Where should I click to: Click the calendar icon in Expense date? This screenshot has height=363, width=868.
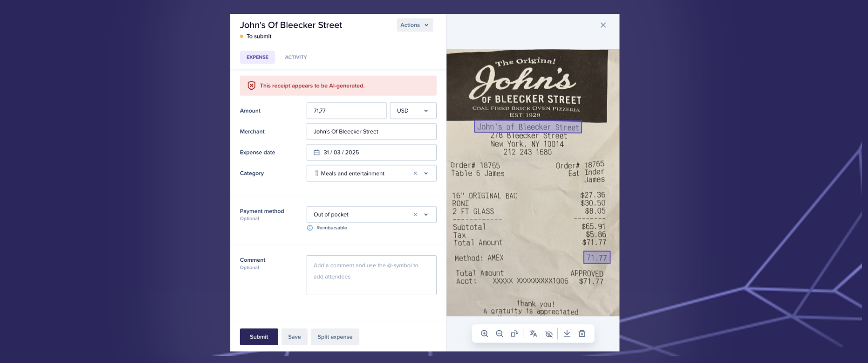(x=316, y=152)
